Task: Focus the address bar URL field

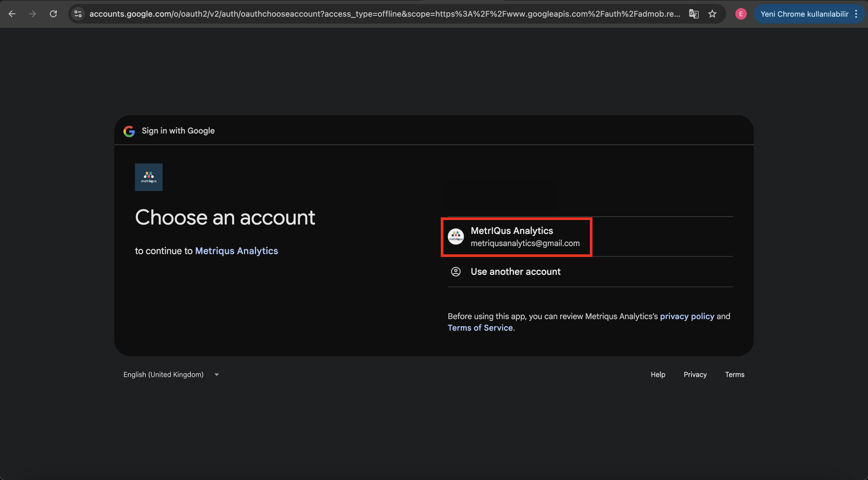Action: [384, 14]
